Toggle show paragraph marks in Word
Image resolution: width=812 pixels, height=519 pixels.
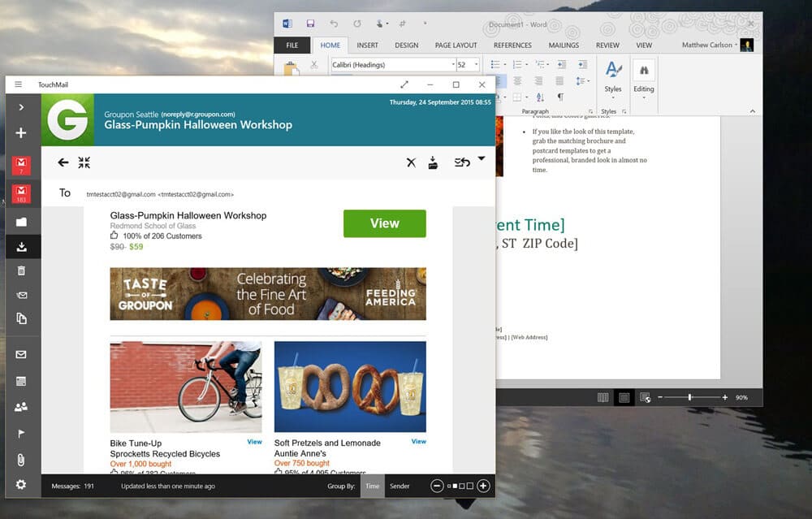pyautogui.click(x=560, y=97)
